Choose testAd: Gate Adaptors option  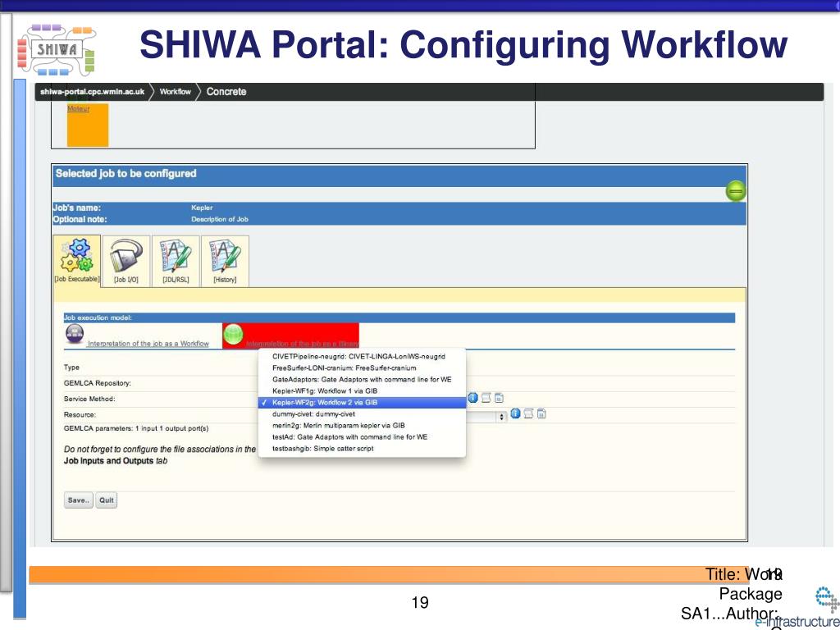[x=362, y=437]
